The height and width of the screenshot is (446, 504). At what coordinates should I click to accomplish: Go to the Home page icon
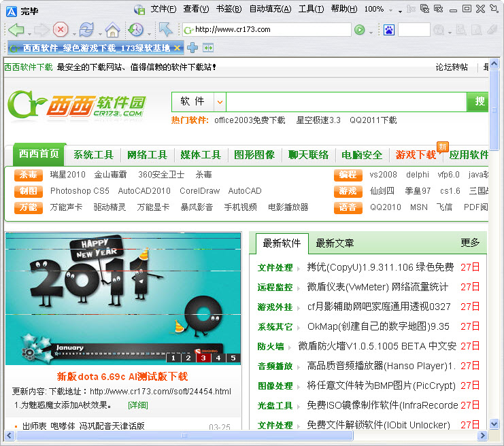112,30
